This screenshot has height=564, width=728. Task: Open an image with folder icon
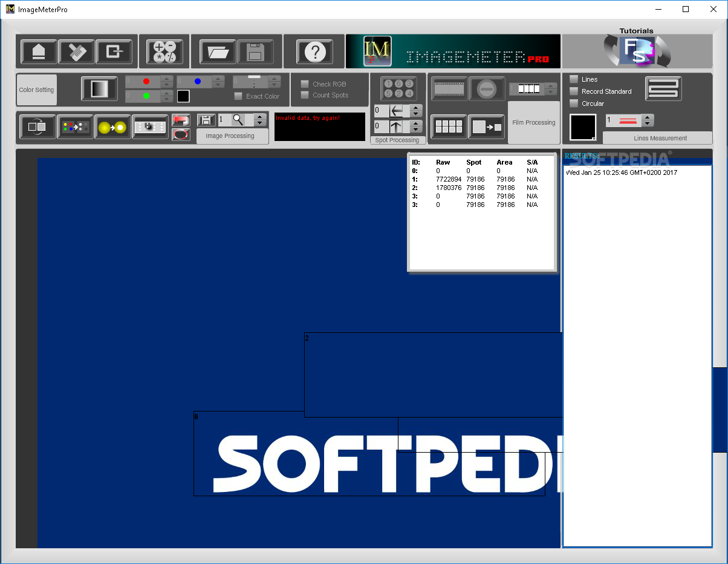(x=218, y=51)
